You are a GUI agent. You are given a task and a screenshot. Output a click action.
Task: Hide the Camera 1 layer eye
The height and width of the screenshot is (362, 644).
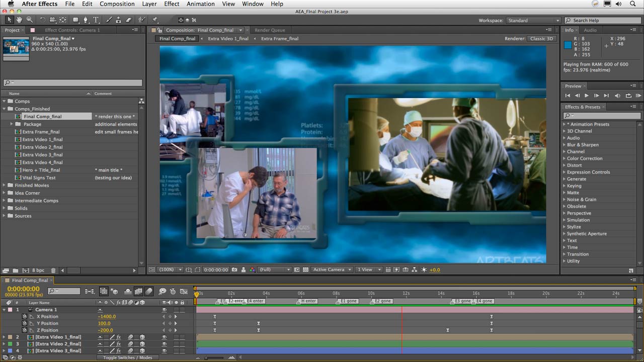click(x=164, y=310)
